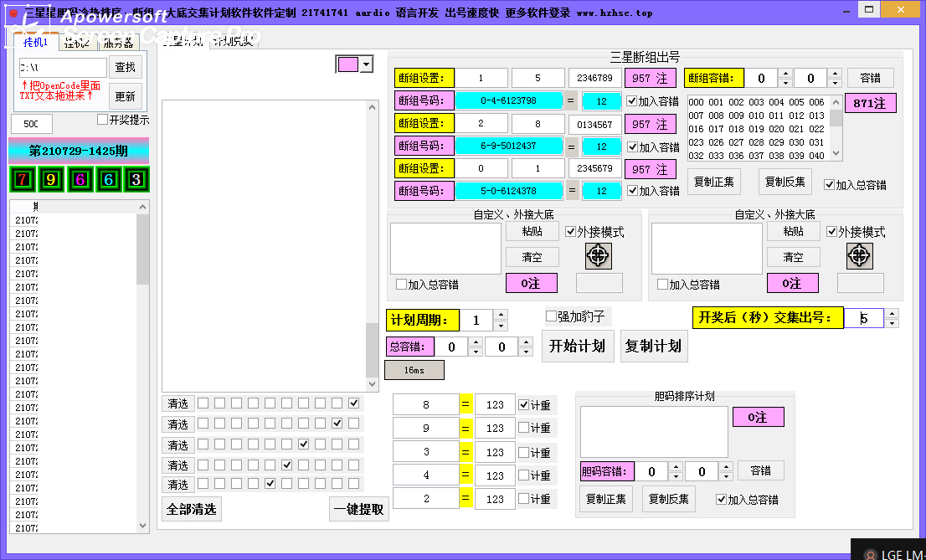Toggle 加入总容错 in 胆码排序计划 panel
The image size is (926, 560).
(x=721, y=499)
